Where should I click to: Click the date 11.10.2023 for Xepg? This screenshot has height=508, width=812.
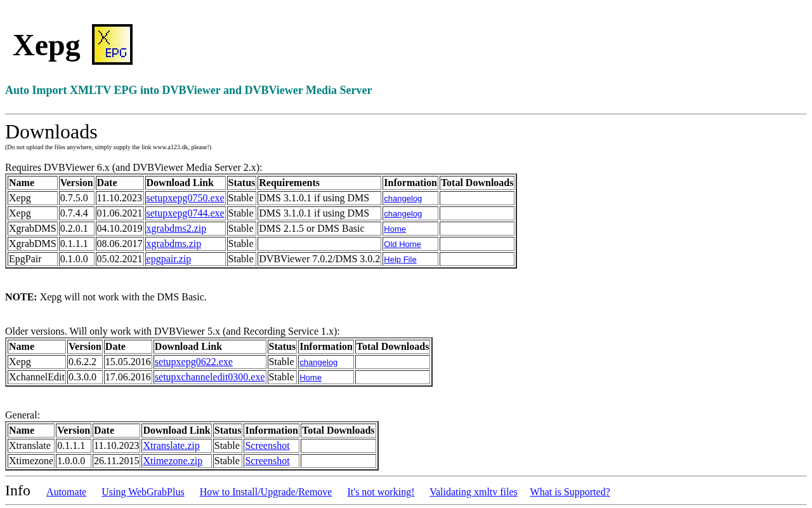click(120, 198)
